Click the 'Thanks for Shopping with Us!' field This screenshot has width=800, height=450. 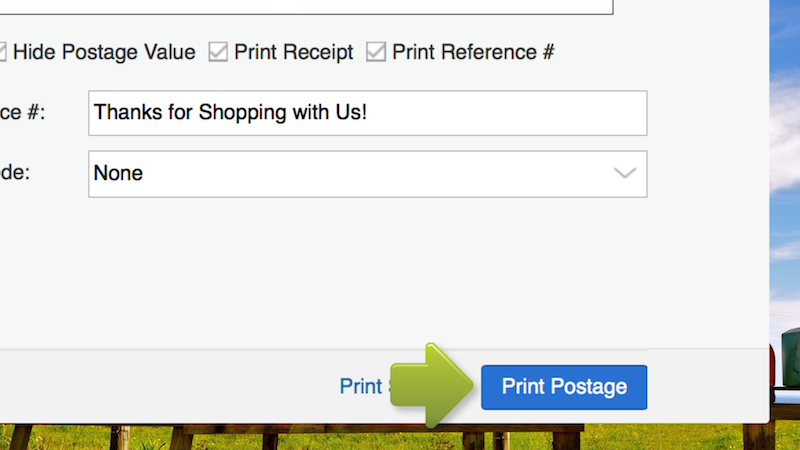(x=367, y=113)
